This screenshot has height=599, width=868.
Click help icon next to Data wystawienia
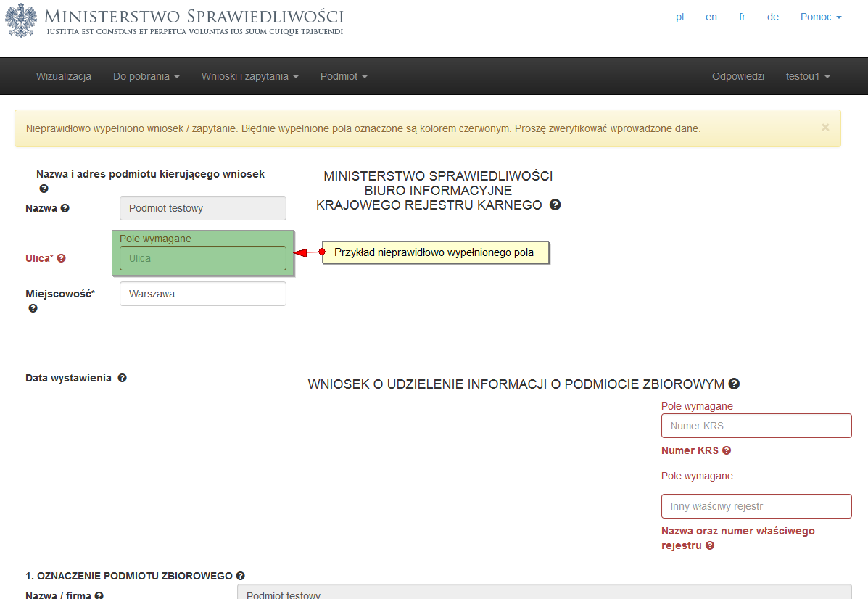point(123,378)
